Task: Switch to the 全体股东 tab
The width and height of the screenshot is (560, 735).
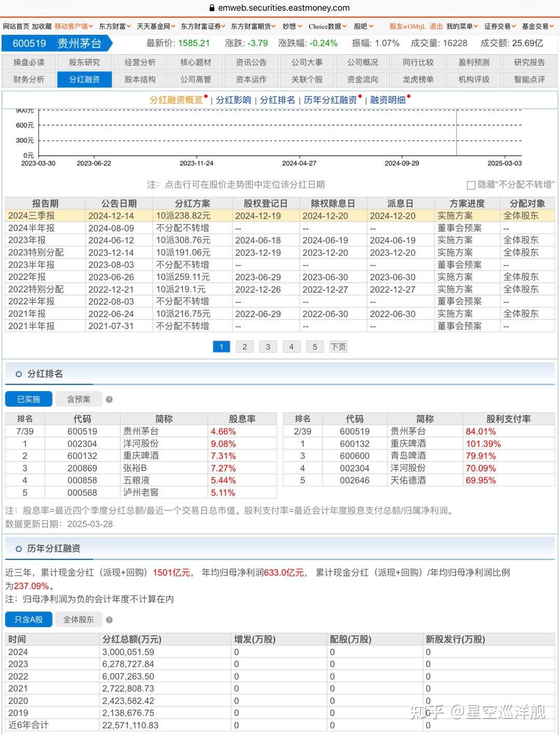Action: [x=79, y=619]
